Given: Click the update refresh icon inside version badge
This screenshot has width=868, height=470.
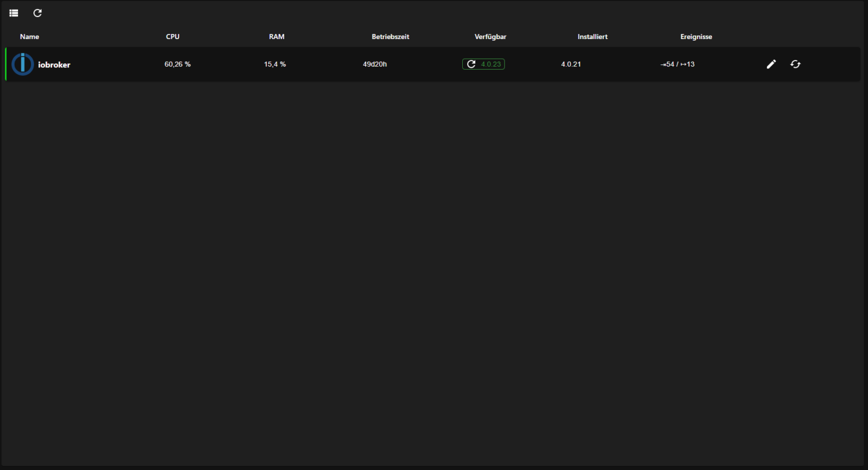Looking at the screenshot, I should 471,64.
